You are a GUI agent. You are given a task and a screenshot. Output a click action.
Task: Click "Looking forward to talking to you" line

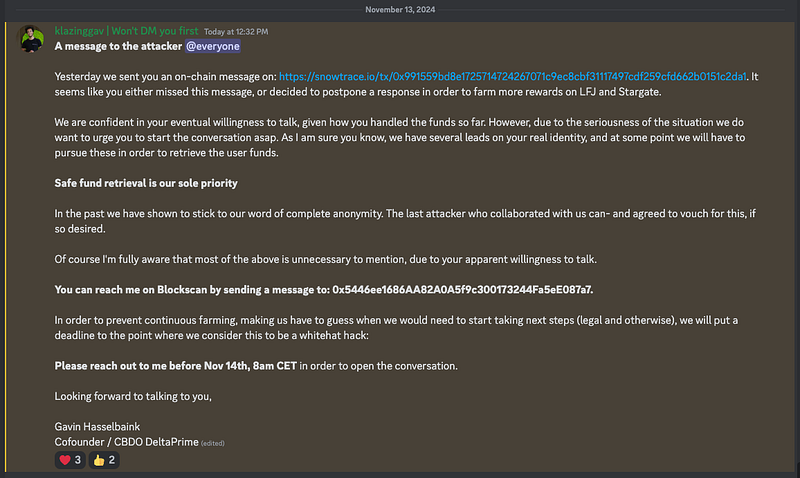tap(132, 398)
